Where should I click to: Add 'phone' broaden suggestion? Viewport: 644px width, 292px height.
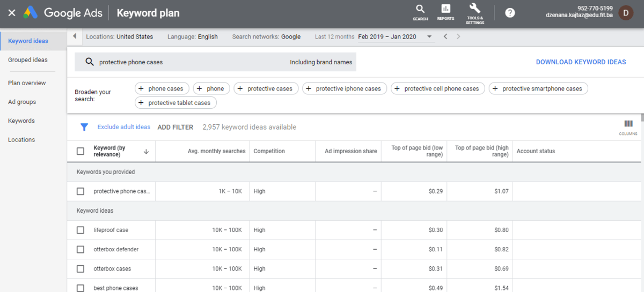(211, 88)
